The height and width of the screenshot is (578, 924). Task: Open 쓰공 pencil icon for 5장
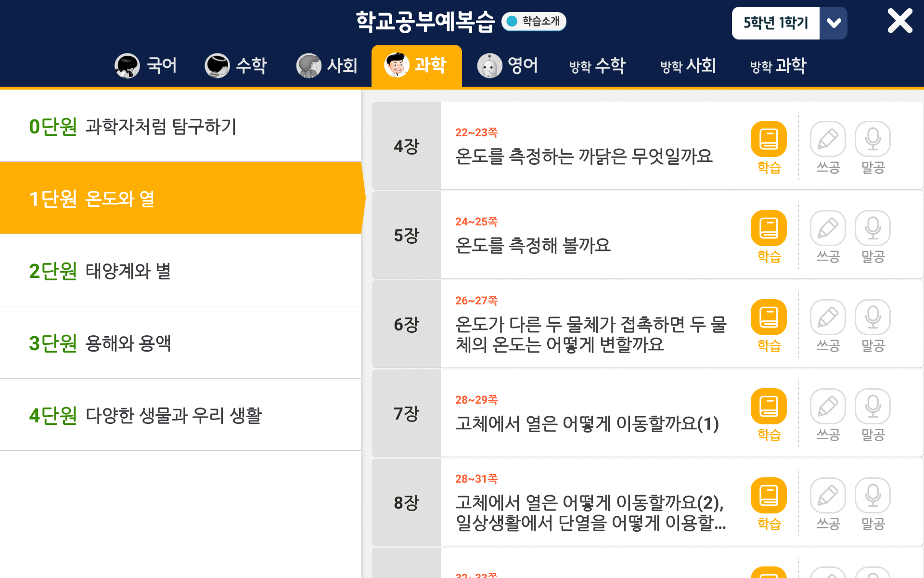[x=828, y=228]
